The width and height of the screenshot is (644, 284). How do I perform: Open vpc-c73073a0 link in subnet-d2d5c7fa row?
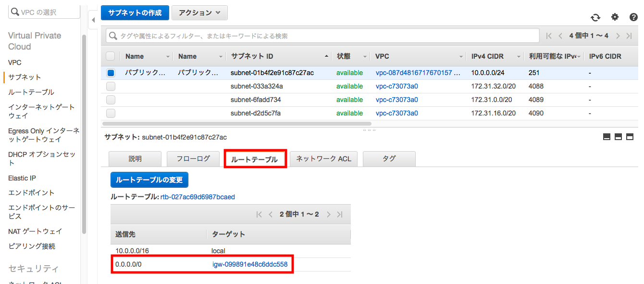[x=397, y=113]
